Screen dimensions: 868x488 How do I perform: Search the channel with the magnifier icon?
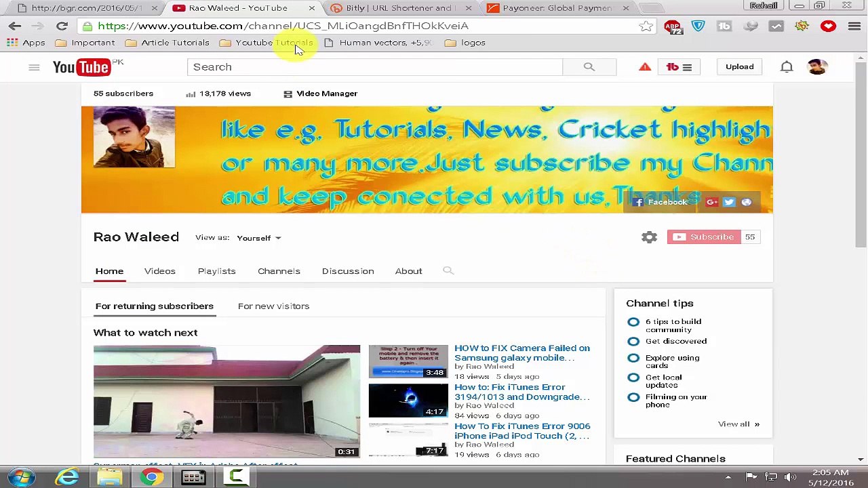point(448,270)
